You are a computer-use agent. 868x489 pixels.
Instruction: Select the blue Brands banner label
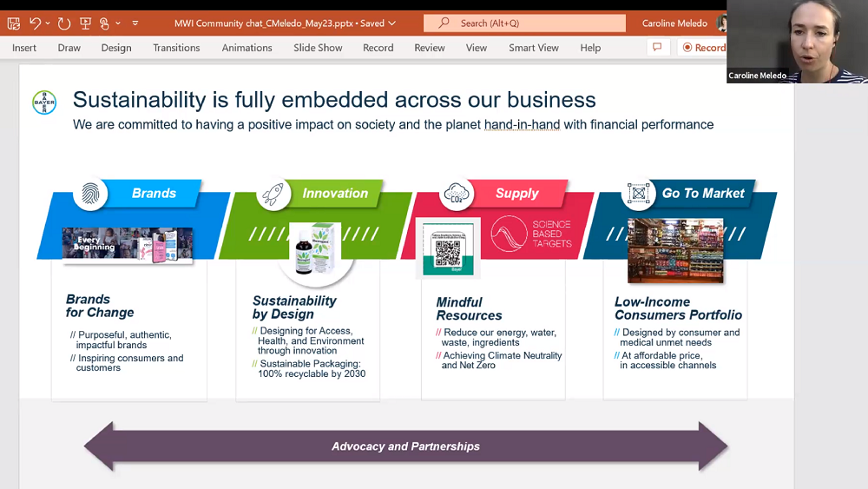click(154, 194)
